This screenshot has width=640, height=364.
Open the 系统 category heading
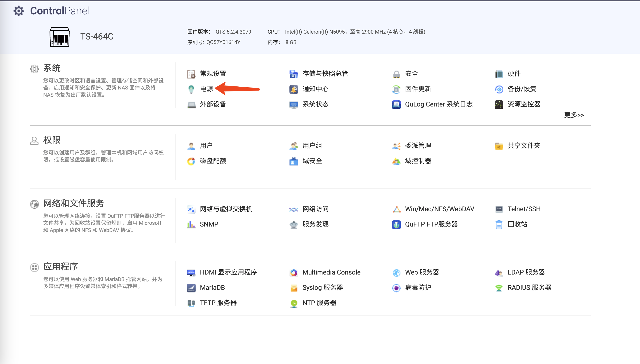pyautogui.click(x=52, y=68)
